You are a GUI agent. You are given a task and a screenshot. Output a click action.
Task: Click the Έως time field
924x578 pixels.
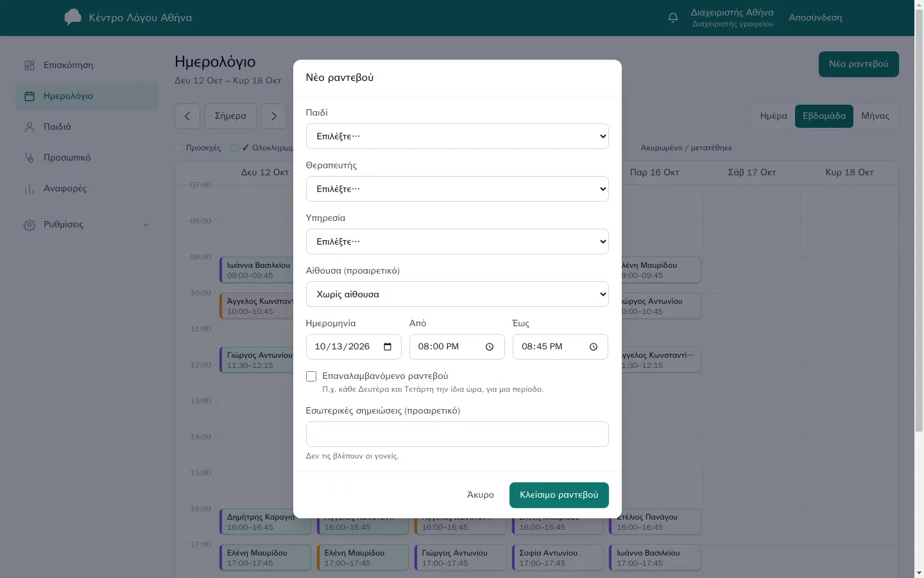pyautogui.click(x=560, y=347)
